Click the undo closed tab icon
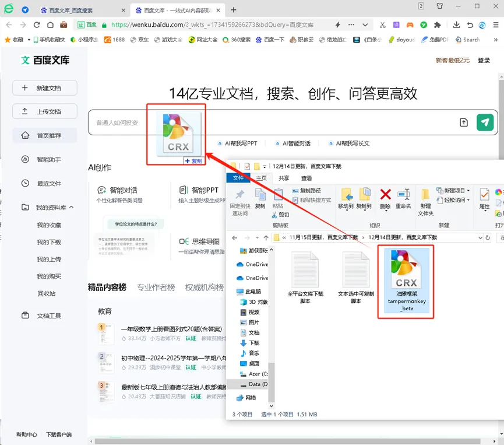 pyautogui.click(x=470, y=24)
